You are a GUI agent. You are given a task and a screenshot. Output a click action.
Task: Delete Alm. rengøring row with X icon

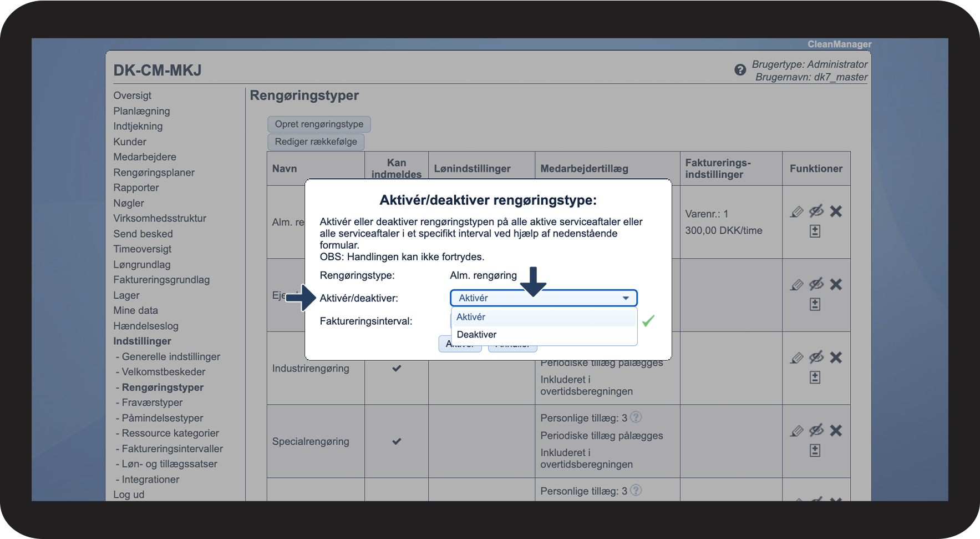[x=836, y=211]
